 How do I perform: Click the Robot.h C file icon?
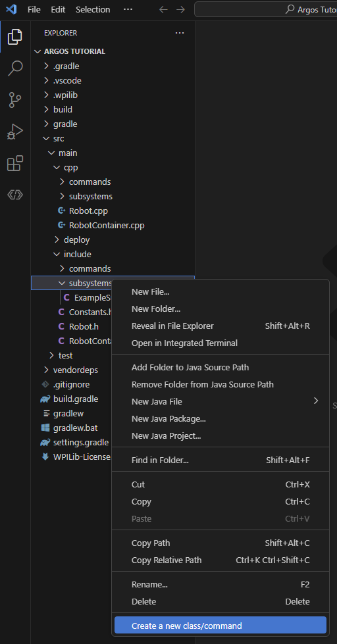tap(61, 327)
